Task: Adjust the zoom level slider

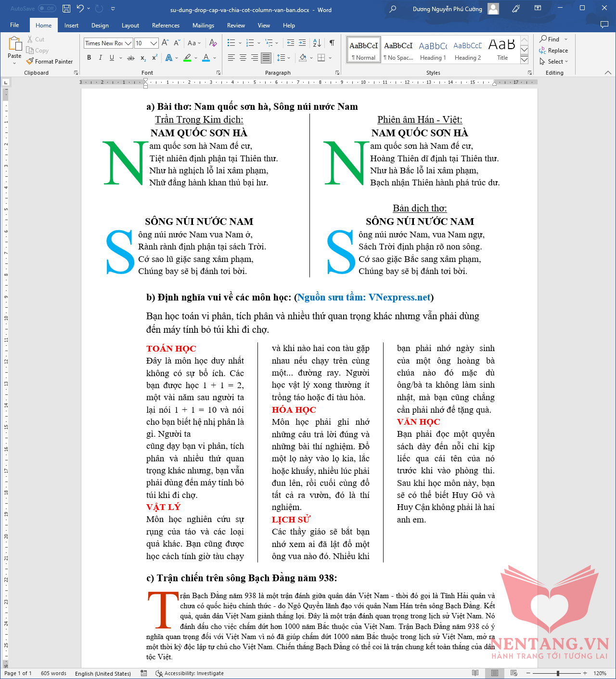Action: point(558,673)
